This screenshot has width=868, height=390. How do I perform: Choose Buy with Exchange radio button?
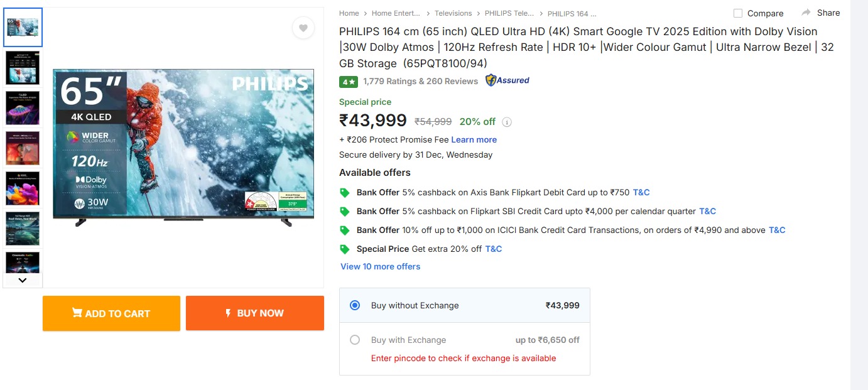click(x=355, y=340)
